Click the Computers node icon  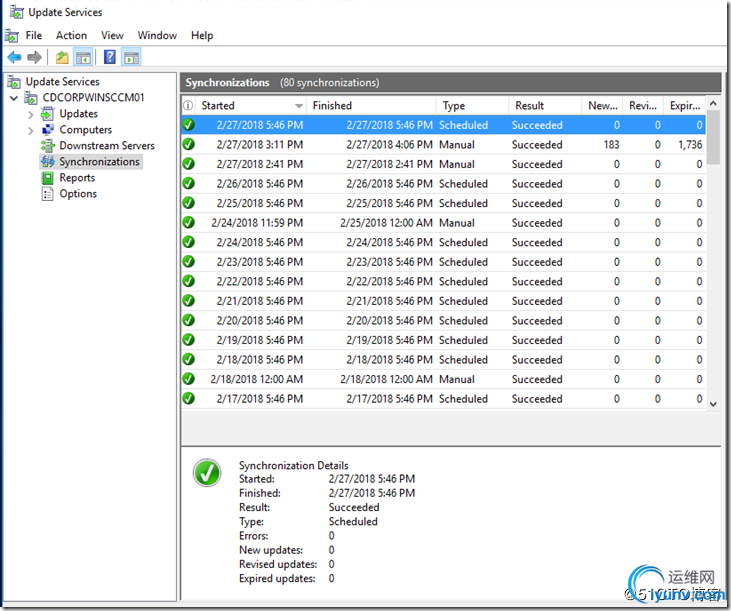point(48,130)
